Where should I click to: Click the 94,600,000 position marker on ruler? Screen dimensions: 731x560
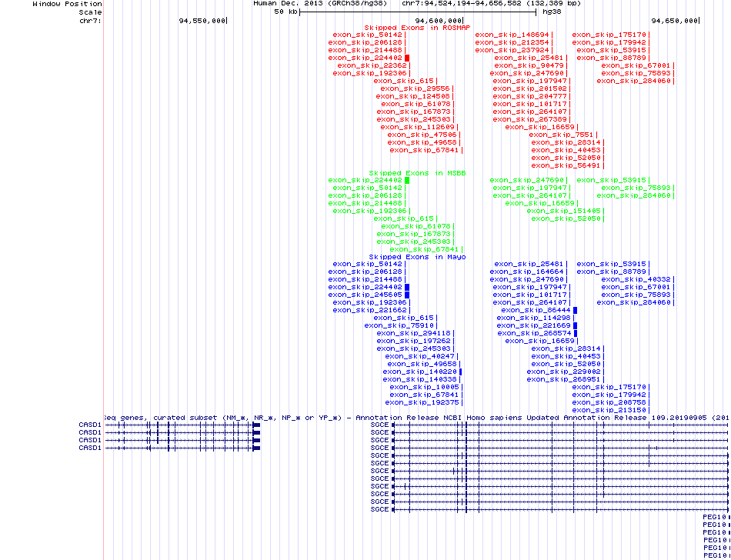coord(439,20)
